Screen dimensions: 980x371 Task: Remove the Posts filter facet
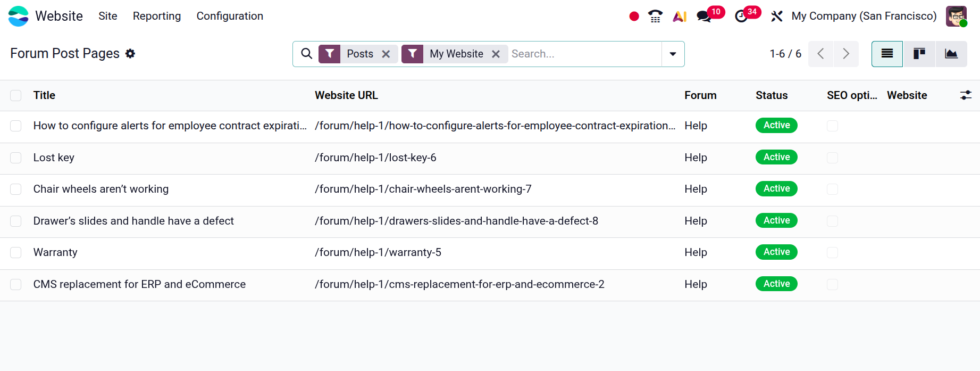point(386,54)
